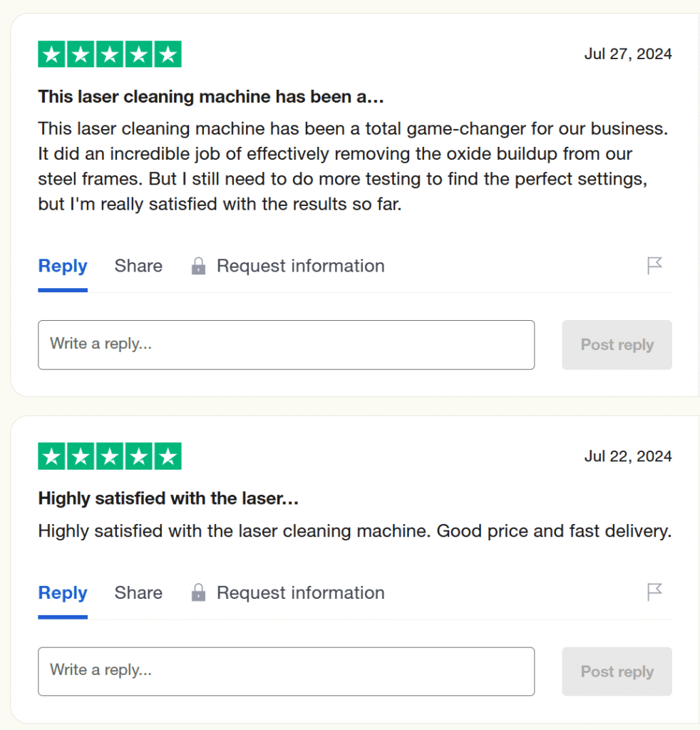
Task: Share the 'Highly satisfied' review
Action: pos(138,592)
